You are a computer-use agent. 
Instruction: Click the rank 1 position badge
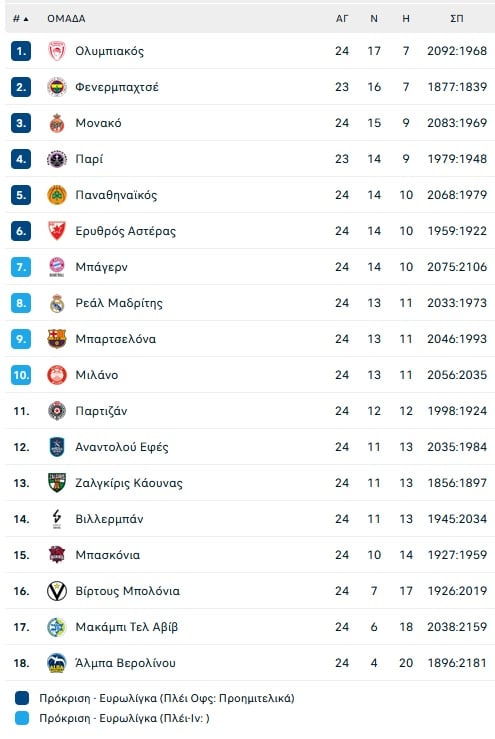pos(21,51)
